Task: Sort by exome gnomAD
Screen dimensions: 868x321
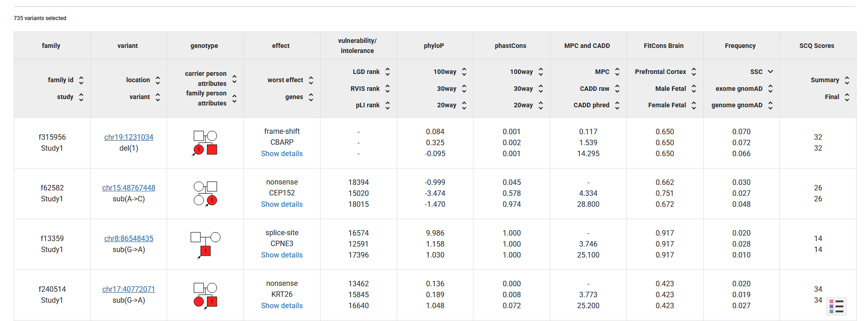Action: coord(771,89)
